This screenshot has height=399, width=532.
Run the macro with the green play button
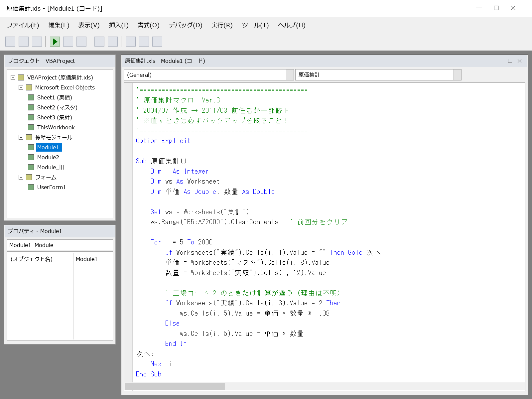coord(55,42)
